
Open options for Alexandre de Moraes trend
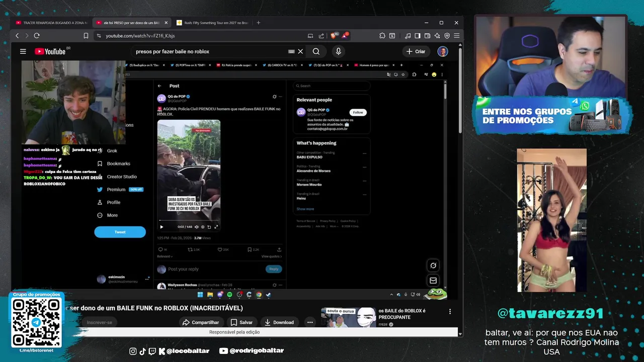(364, 167)
